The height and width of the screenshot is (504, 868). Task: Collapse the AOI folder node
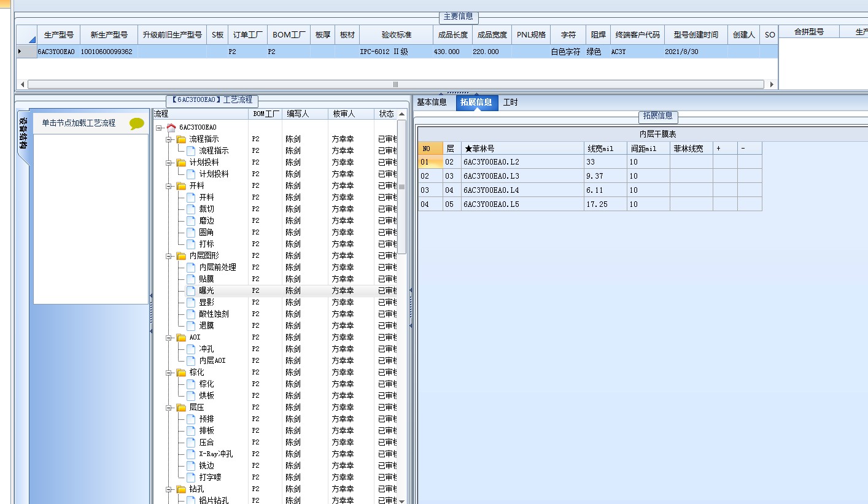click(x=169, y=338)
